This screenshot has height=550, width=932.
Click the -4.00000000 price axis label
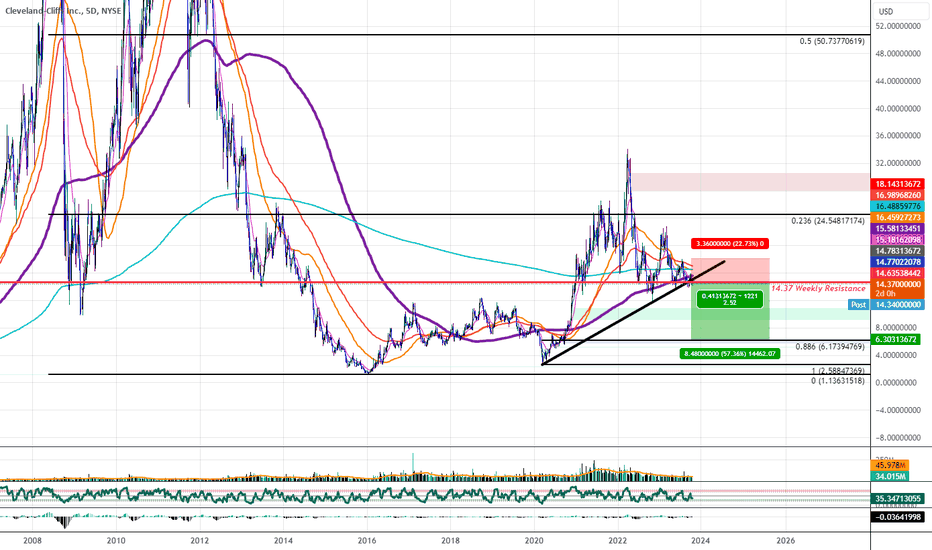(x=897, y=410)
